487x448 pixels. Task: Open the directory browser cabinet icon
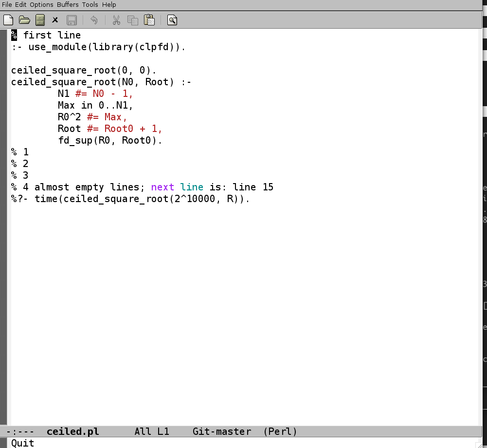(40, 20)
